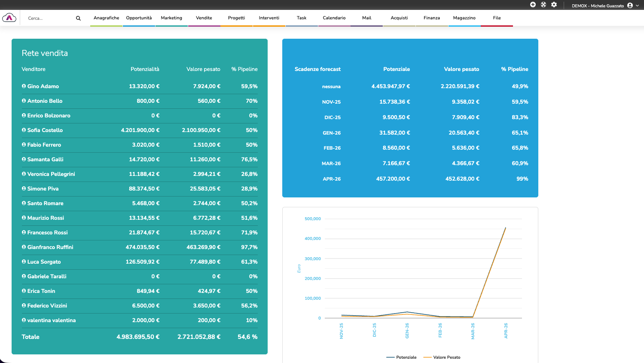Click user icon beside Sofia Costello
Screen dimensions: 644x363
click(x=24, y=130)
